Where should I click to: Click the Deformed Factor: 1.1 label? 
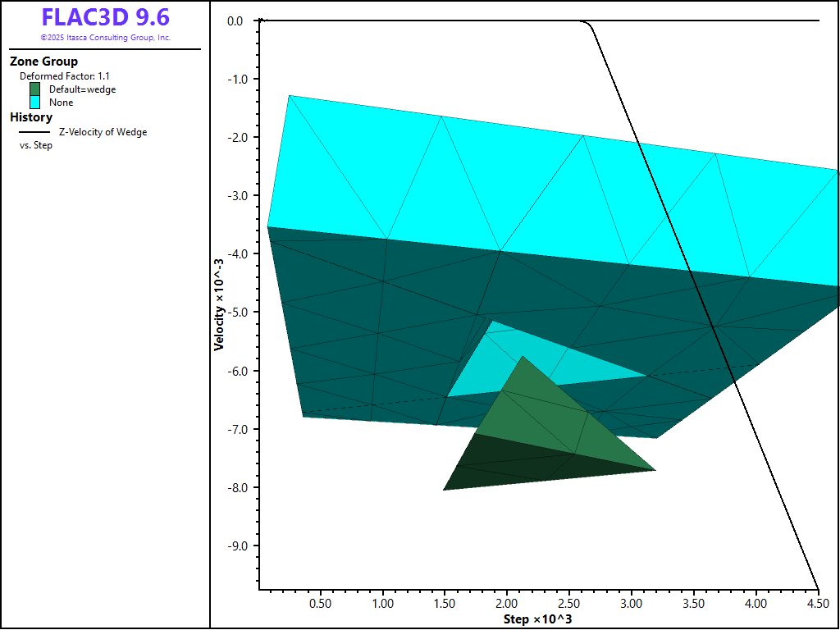point(65,75)
